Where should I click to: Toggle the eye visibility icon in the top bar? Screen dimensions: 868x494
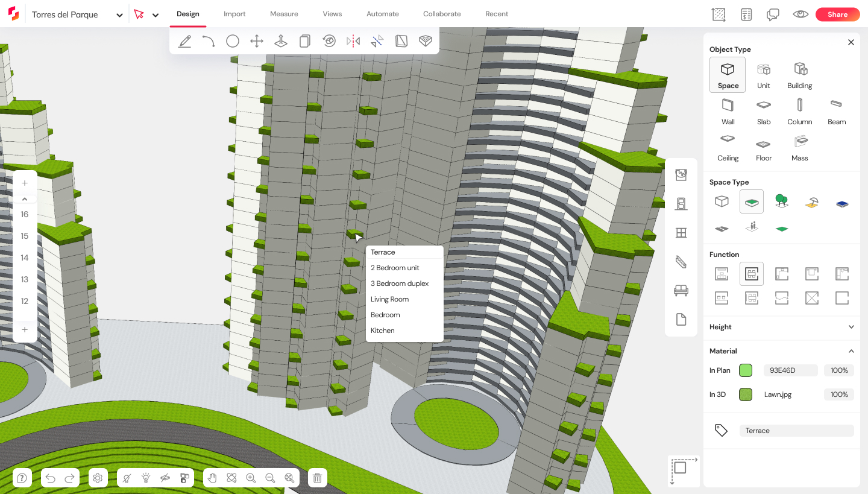800,13
